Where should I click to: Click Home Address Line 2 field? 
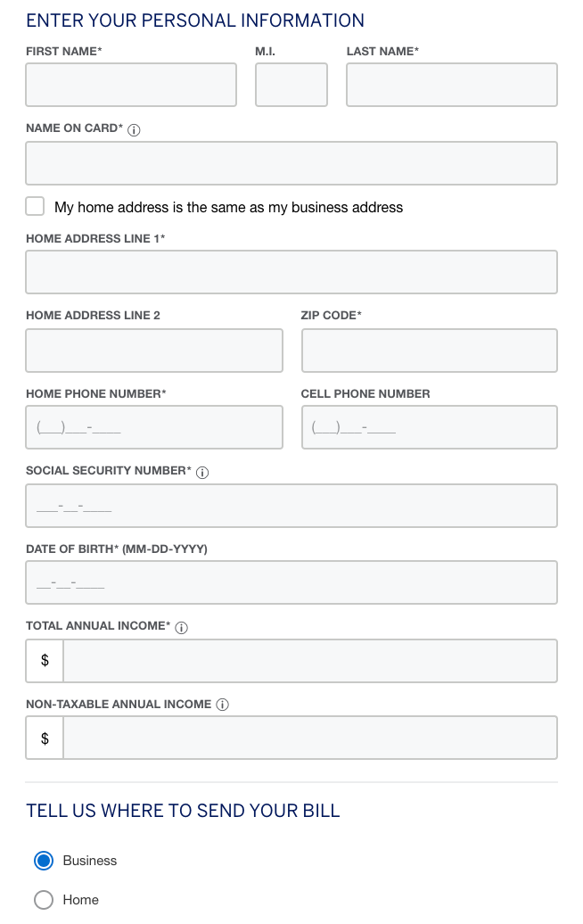(x=153, y=350)
